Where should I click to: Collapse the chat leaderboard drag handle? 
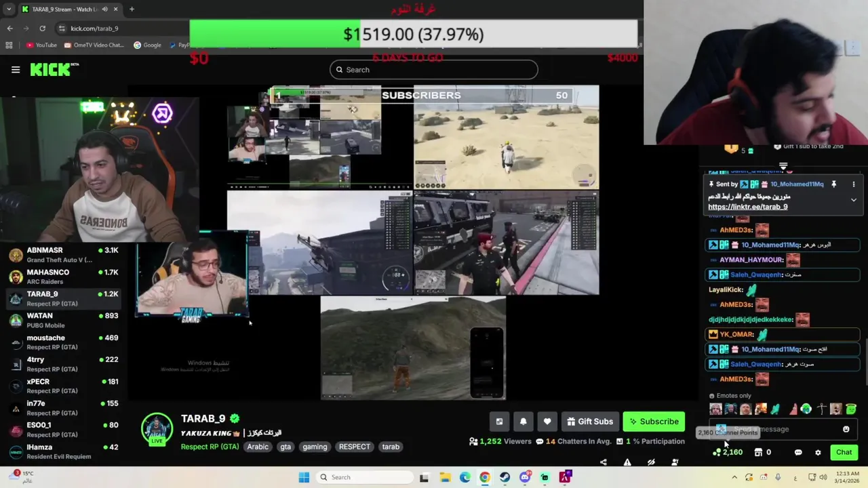coord(783,165)
